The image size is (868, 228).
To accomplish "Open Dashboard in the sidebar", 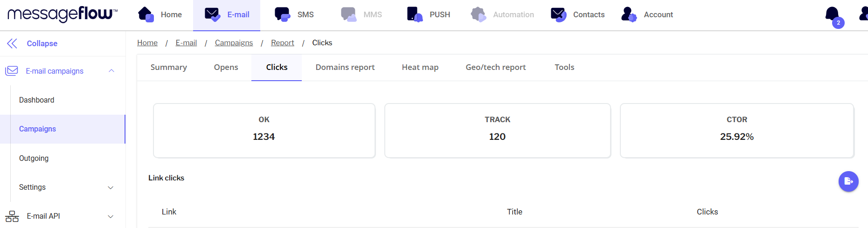I will [36, 100].
